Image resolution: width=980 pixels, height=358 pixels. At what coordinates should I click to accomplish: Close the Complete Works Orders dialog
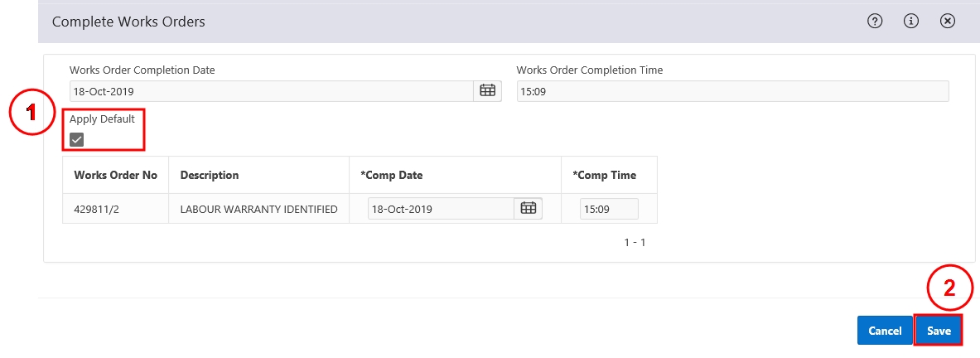pos(948,22)
